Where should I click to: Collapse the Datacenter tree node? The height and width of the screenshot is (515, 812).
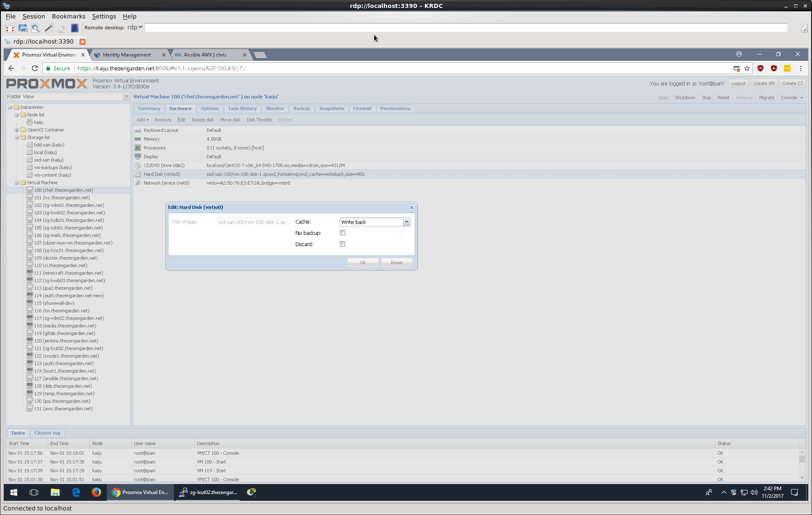tap(10, 107)
